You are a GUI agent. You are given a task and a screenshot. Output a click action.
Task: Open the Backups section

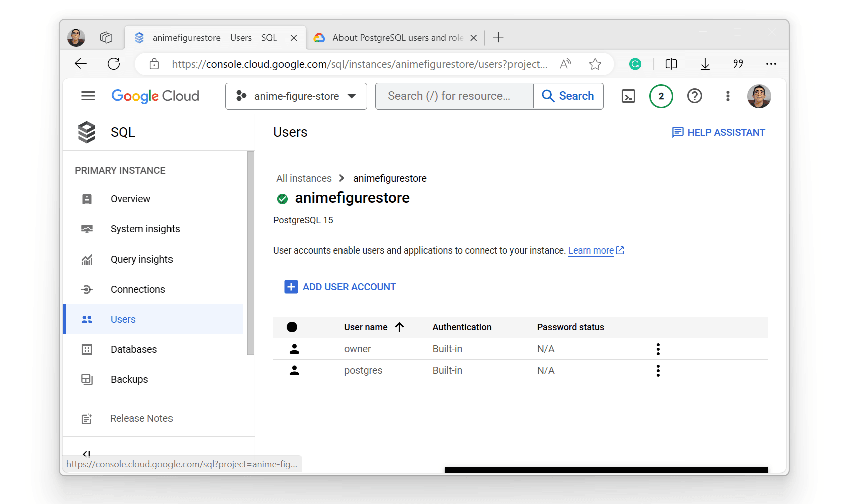pos(153,379)
